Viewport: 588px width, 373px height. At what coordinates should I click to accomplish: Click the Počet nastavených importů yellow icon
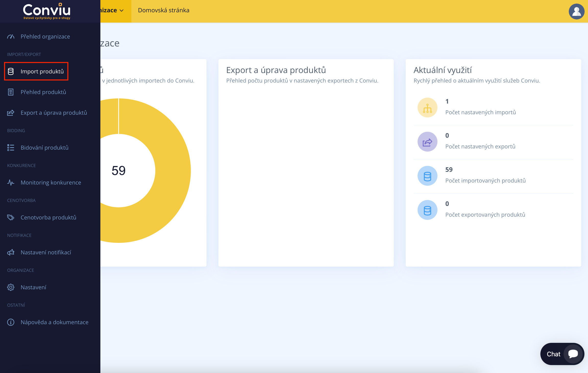(x=427, y=107)
